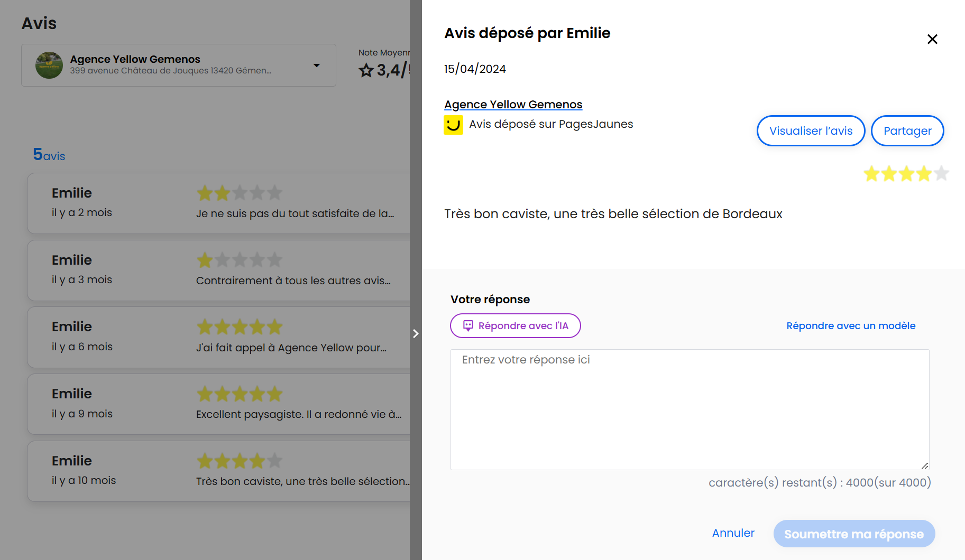The height and width of the screenshot is (560, 965).
Task: Click the Répondre avec l'IA button
Action: (x=516, y=325)
